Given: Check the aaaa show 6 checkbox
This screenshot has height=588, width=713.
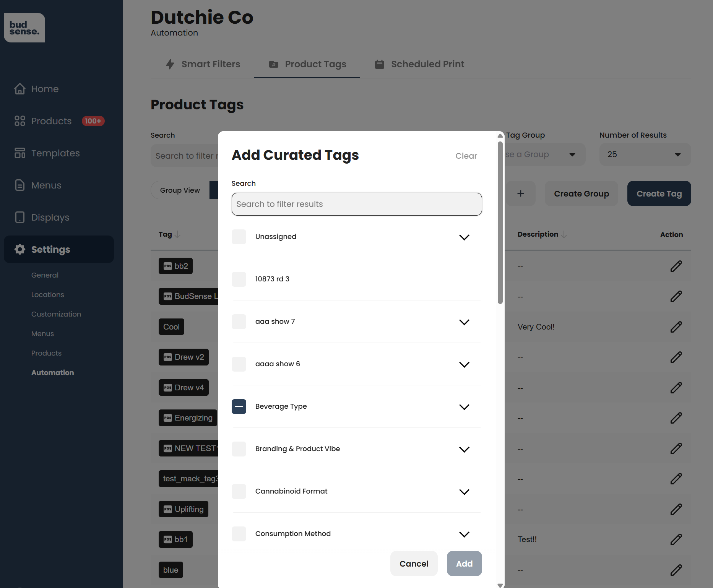Looking at the screenshot, I should pyautogui.click(x=239, y=364).
